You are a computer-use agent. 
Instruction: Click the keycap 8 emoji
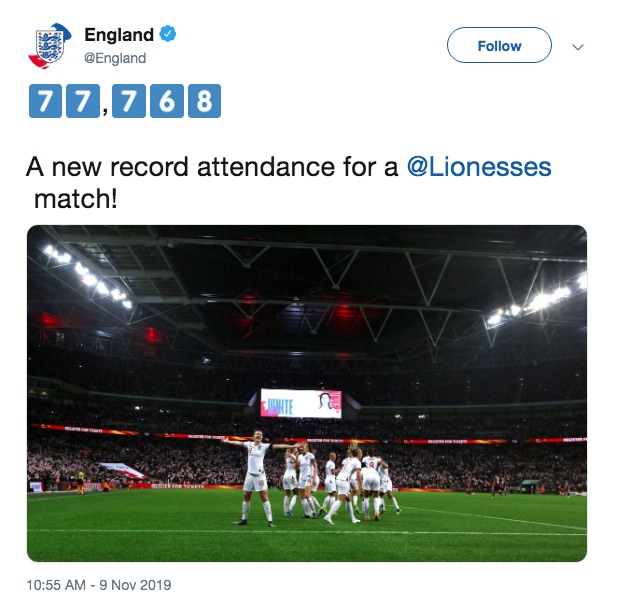tap(203, 101)
